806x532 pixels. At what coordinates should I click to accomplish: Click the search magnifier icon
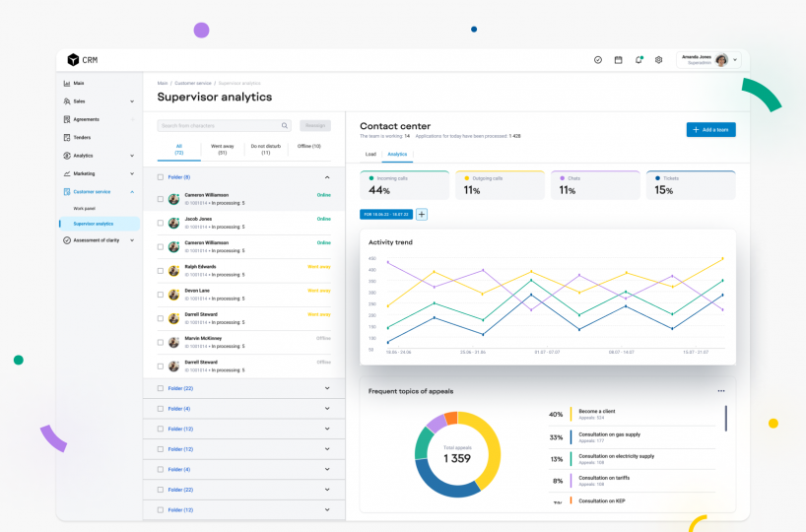(285, 126)
